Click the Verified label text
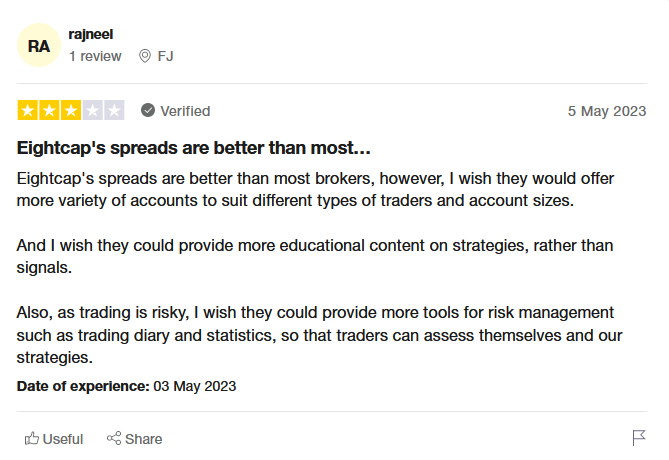669x460 pixels. (185, 111)
